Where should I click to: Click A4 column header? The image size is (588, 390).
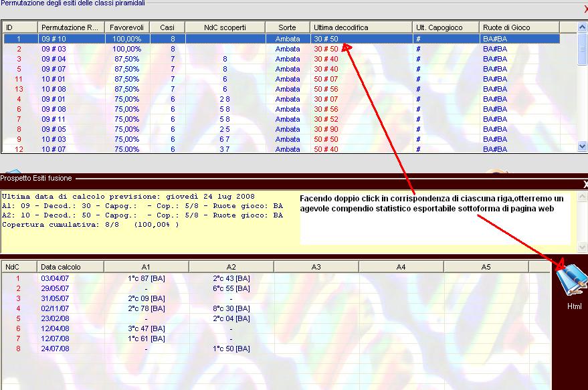coord(401,267)
